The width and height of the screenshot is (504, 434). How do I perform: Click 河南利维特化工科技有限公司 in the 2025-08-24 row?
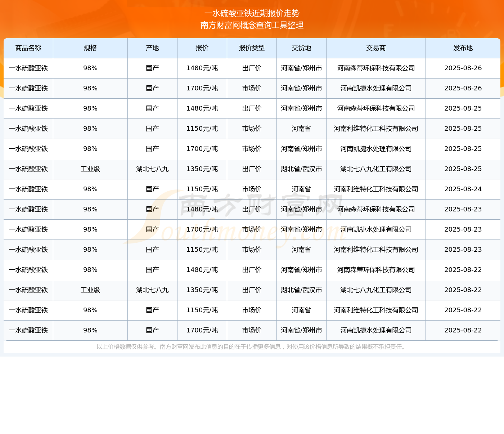tap(376, 189)
